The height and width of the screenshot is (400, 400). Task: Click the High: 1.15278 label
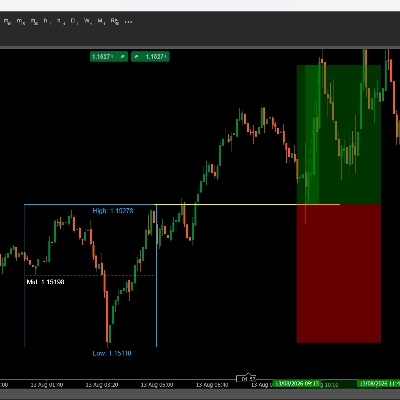[113, 211]
